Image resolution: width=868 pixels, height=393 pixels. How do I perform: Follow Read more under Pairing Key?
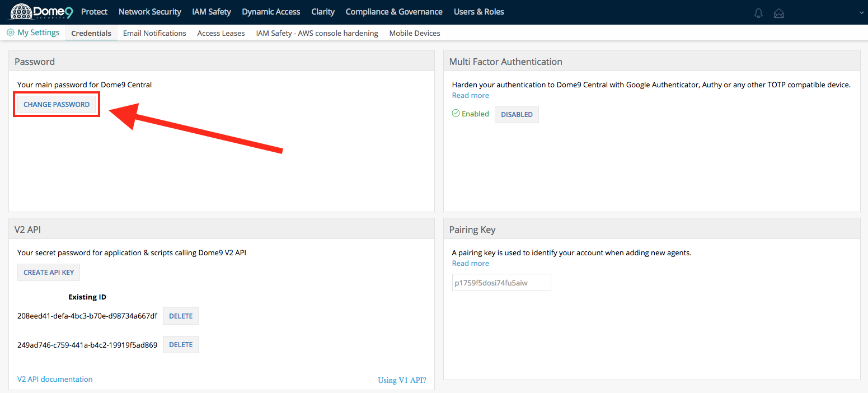[471, 264]
